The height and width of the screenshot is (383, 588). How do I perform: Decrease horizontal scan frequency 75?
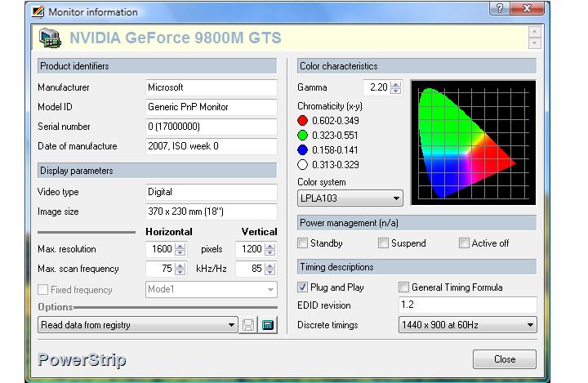(180, 272)
